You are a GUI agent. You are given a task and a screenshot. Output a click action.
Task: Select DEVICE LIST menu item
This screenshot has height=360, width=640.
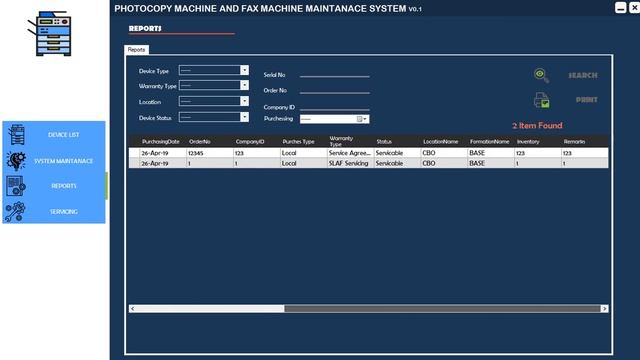tap(64, 135)
